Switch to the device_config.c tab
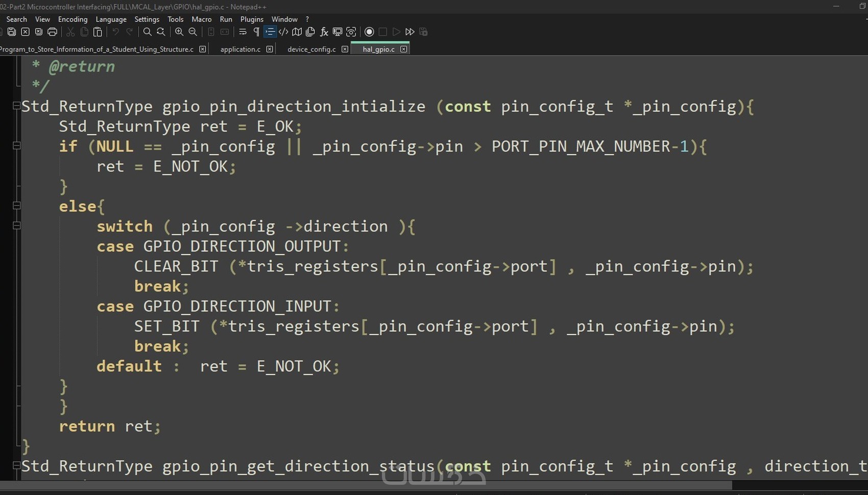 pyautogui.click(x=311, y=49)
